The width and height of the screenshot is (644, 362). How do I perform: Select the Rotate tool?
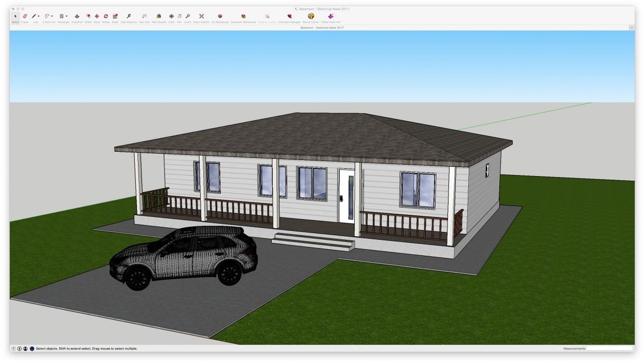click(106, 17)
